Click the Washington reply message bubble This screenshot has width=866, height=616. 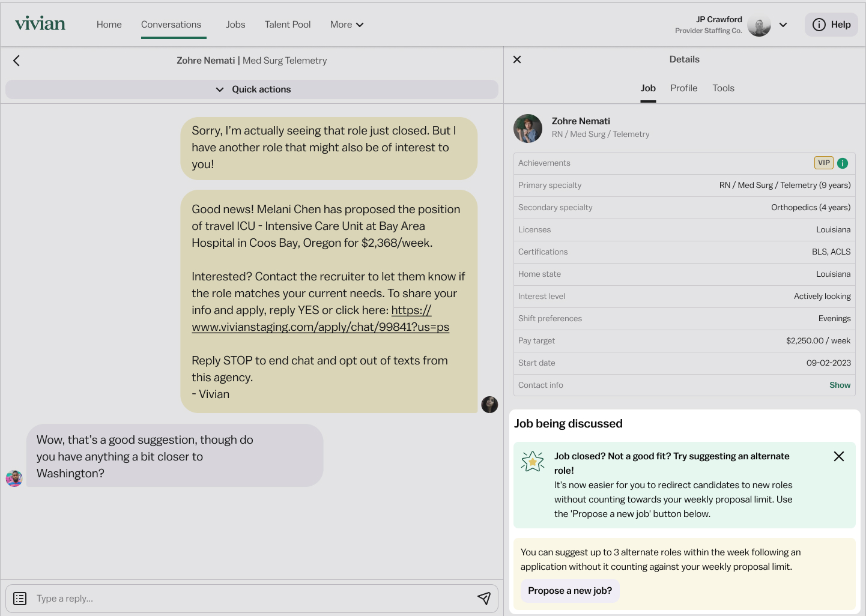tap(175, 456)
